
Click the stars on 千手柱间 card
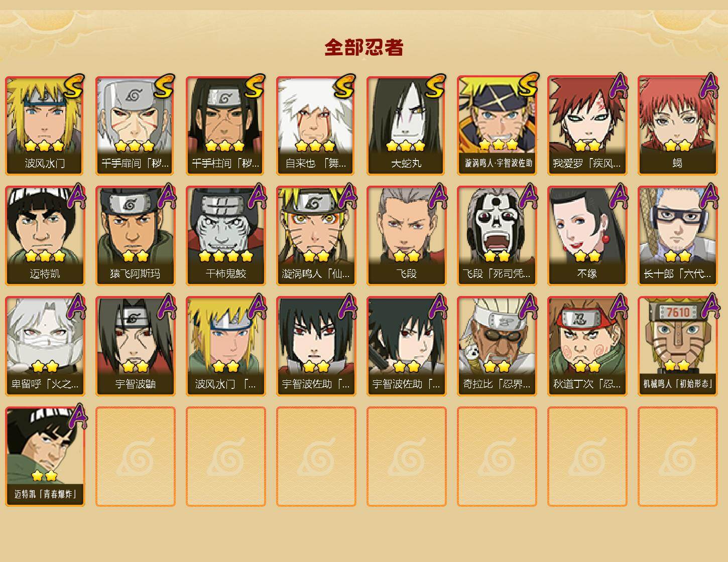(225, 146)
